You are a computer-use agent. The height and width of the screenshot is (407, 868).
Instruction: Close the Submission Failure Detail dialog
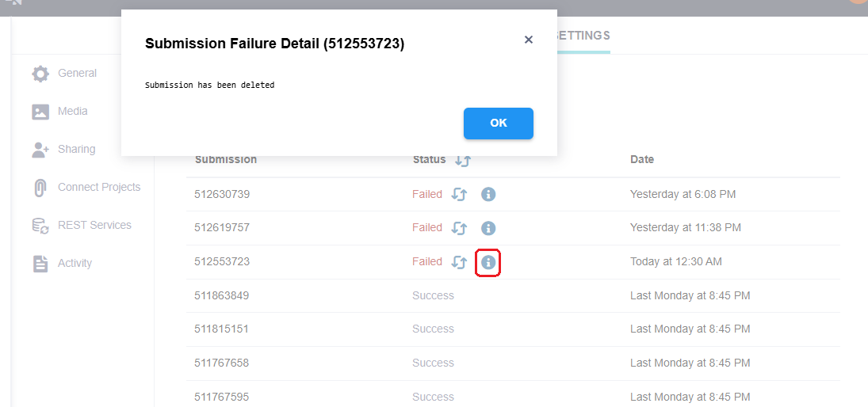528,40
